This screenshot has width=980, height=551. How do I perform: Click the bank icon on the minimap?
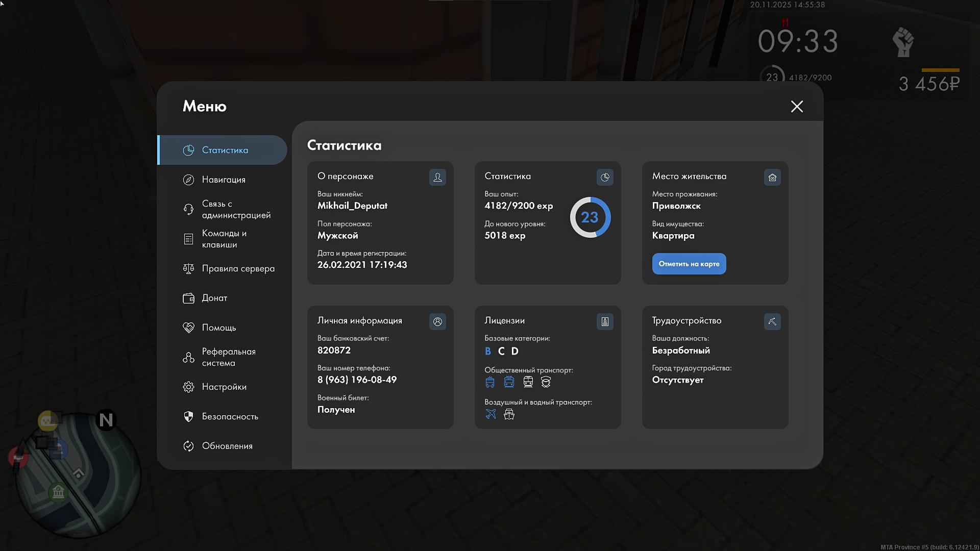58,492
